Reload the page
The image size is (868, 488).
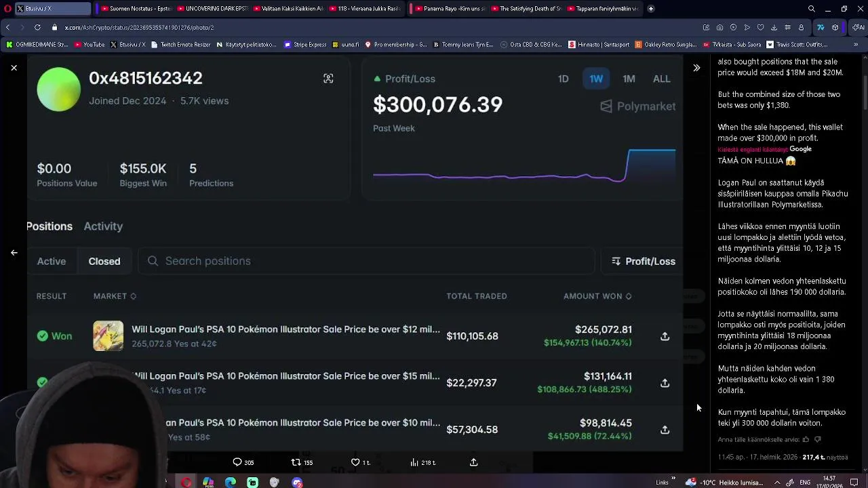tap(37, 27)
